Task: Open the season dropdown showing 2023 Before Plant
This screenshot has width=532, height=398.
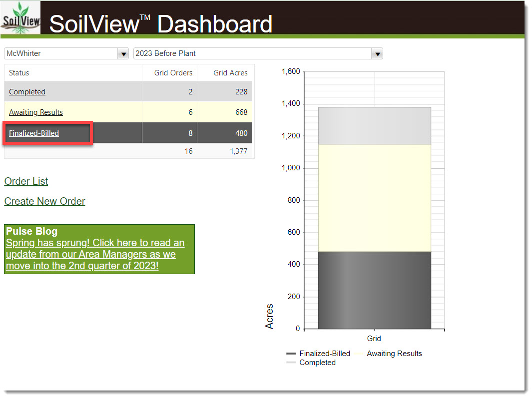Action: click(x=377, y=53)
